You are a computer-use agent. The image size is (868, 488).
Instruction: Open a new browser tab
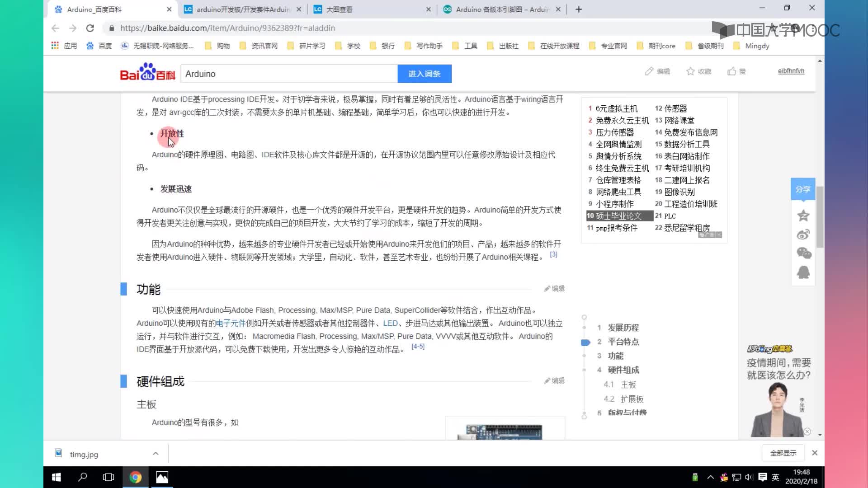pos(579,9)
